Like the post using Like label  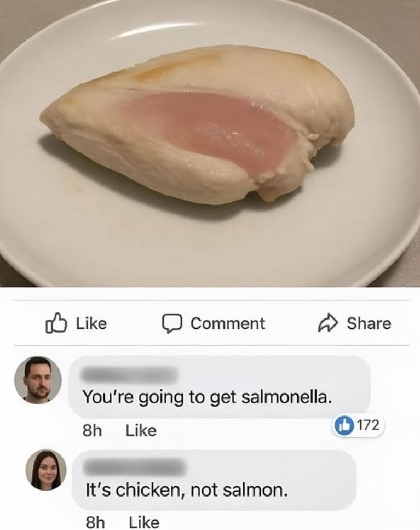click(91, 323)
